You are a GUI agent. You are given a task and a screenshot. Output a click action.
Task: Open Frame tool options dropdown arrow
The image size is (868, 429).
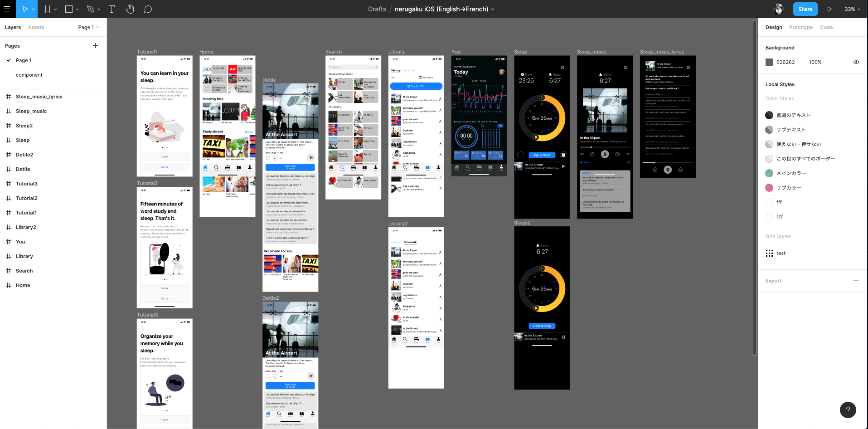click(x=55, y=9)
